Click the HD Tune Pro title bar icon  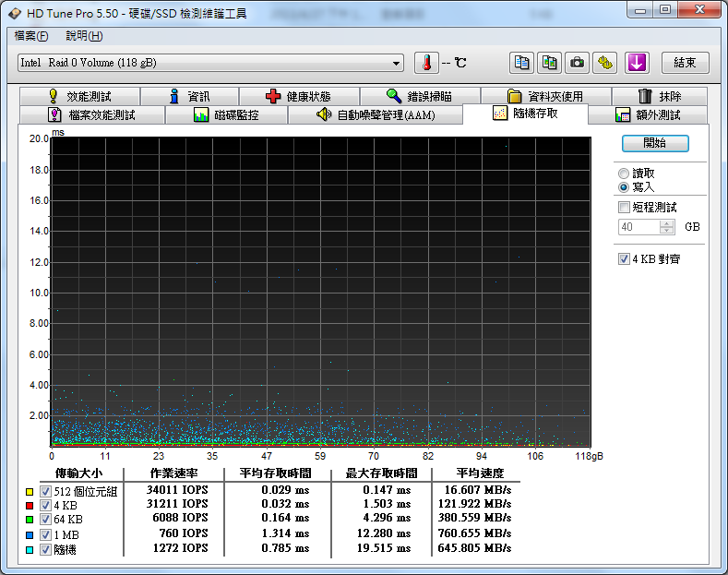(15, 14)
